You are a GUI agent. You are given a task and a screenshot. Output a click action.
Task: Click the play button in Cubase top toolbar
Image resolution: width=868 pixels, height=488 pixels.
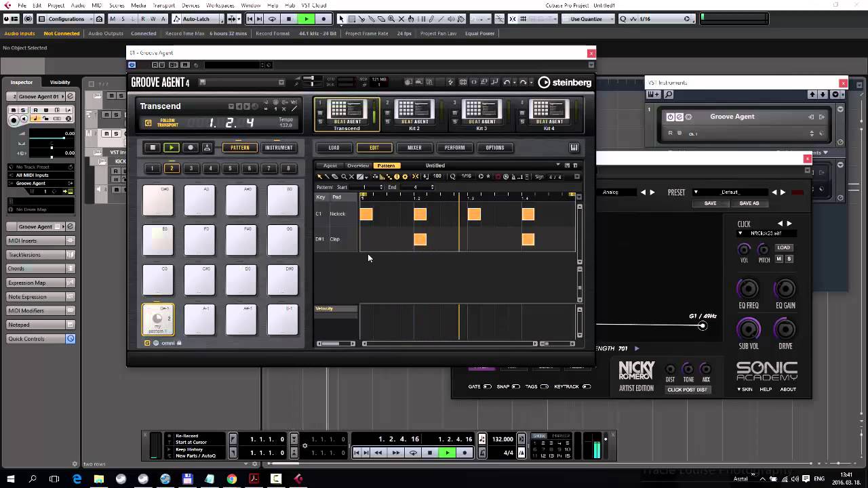click(307, 19)
